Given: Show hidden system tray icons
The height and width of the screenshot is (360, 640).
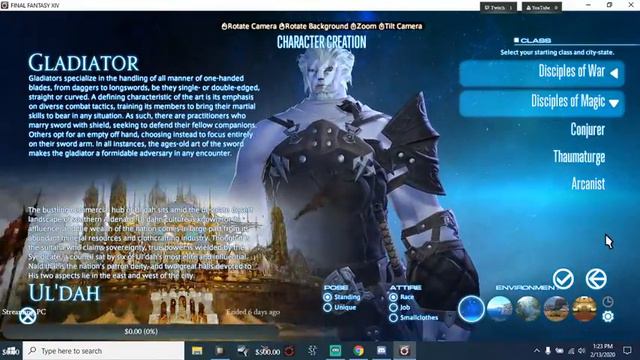Looking at the screenshot, I should click(536, 351).
